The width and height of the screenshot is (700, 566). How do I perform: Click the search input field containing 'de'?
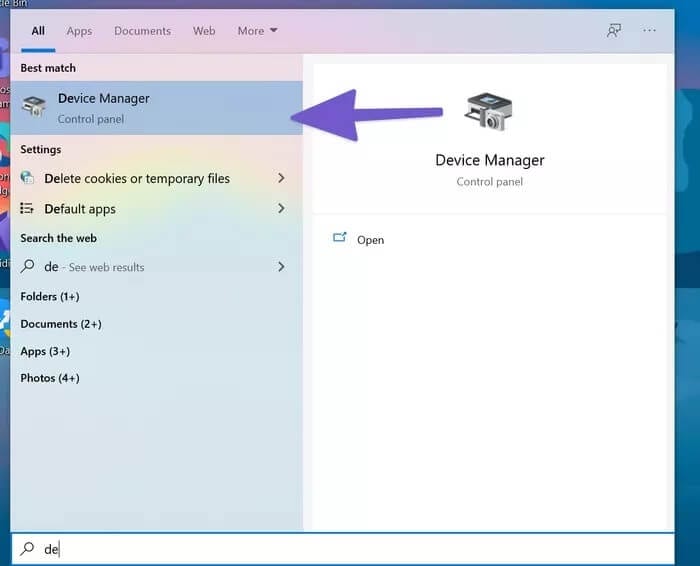coord(342,549)
